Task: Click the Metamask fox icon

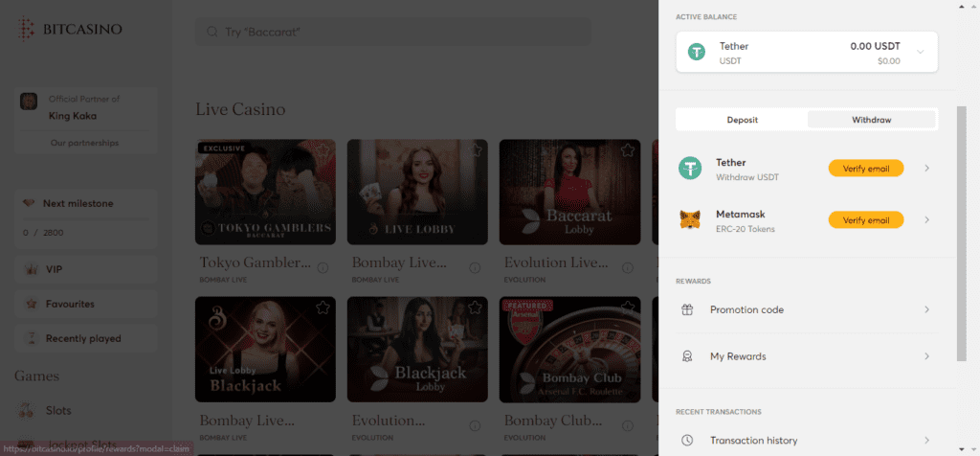Action: [x=691, y=220]
